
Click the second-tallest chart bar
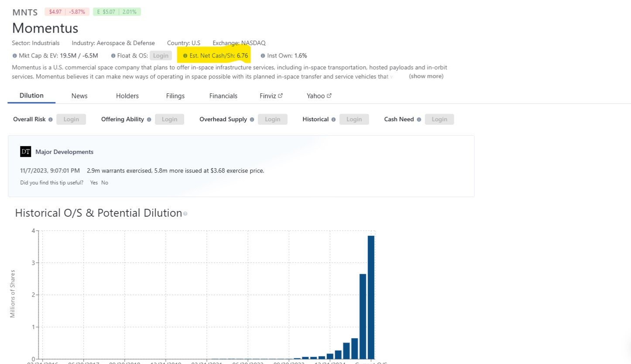363,316
